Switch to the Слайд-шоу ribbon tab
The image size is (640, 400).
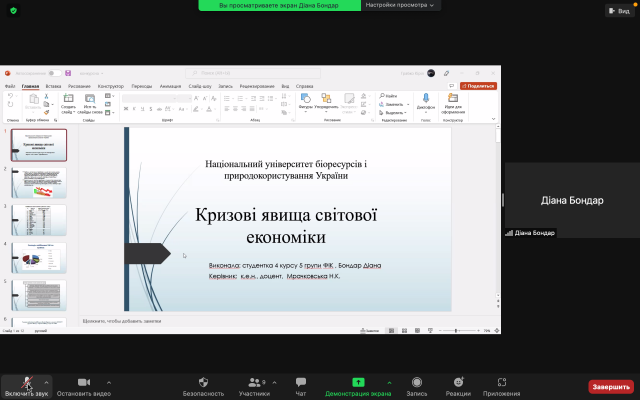[x=200, y=86]
